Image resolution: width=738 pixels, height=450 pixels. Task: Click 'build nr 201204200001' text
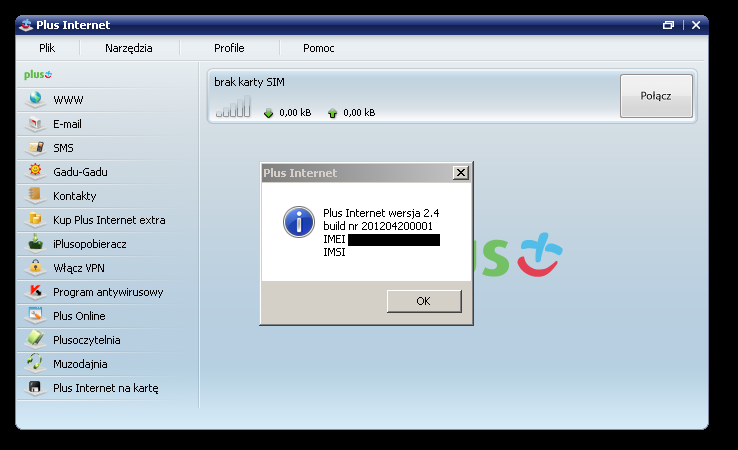pos(378,226)
